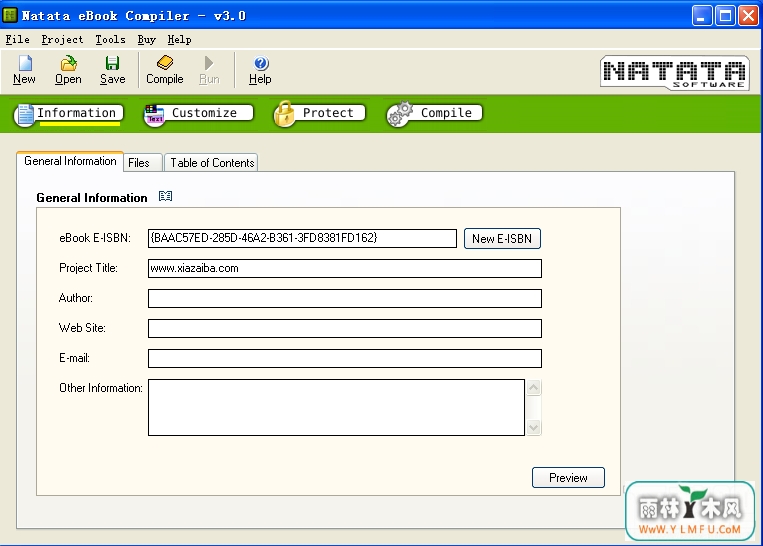Viewport: 763px width, 546px height.
Task: Open Help from the toolbar question icon
Action: tap(260, 70)
